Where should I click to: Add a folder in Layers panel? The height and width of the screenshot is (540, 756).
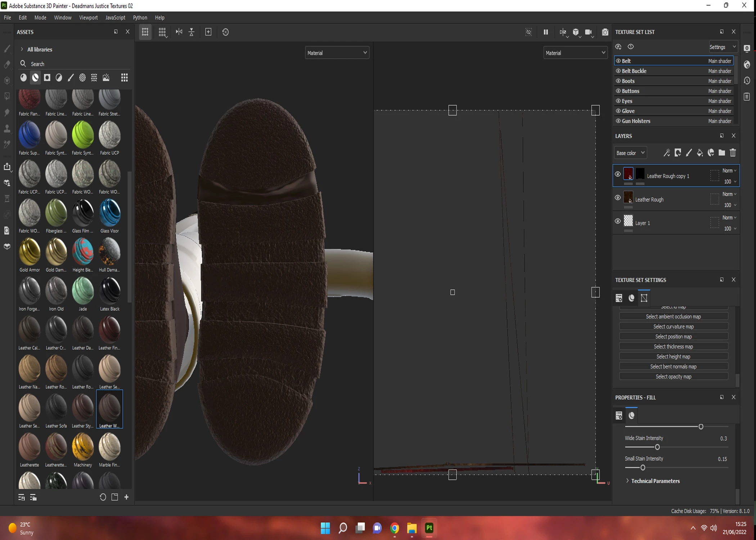point(721,153)
